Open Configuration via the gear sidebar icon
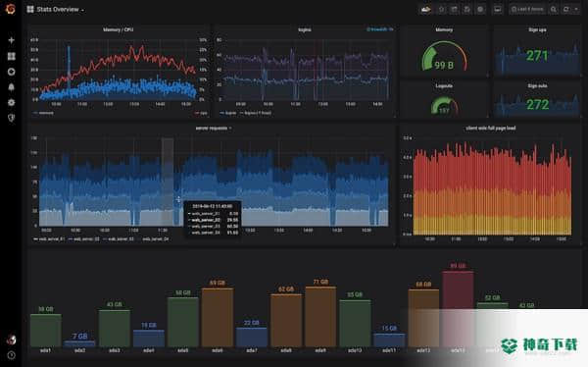Image resolution: width=588 pixels, height=367 pixels. pyautogui.click(x=11, y=103)
